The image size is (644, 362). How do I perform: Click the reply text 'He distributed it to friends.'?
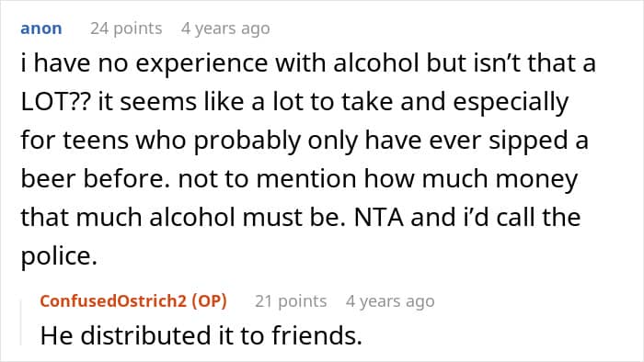[x=201, y=335]
